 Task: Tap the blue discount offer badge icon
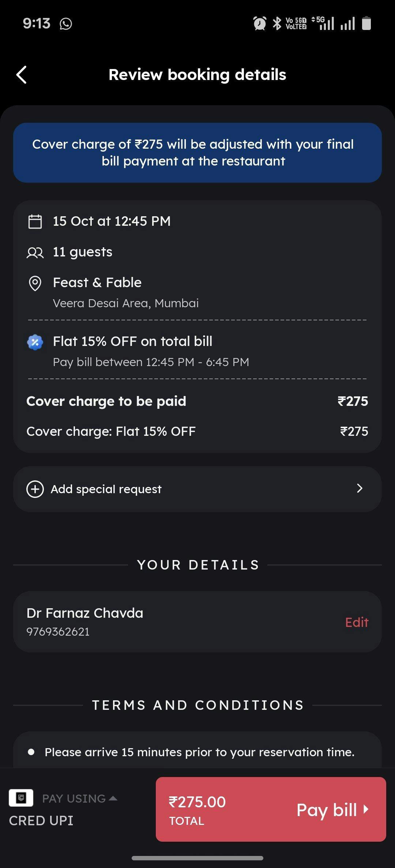click(35, 342)
